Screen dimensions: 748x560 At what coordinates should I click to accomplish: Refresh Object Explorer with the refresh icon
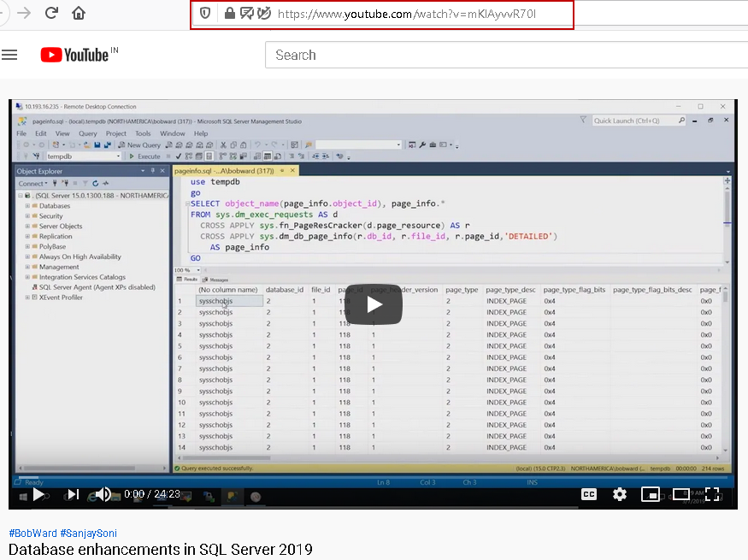point(96,183)
